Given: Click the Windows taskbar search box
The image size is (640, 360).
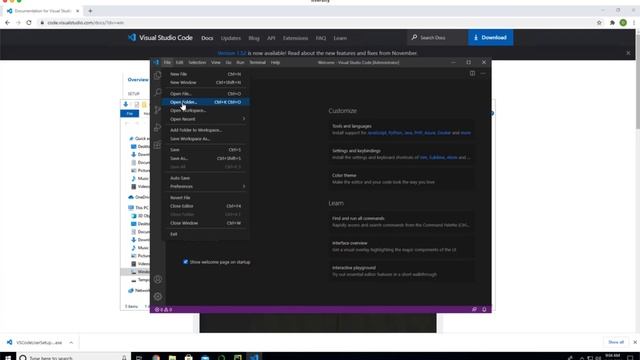Looking at the screenshot, I should point(73,358).
